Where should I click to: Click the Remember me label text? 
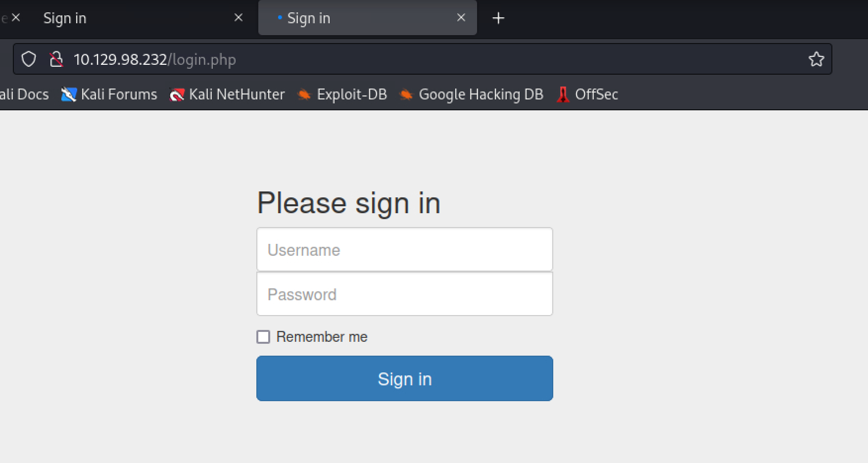coord(322,337)
